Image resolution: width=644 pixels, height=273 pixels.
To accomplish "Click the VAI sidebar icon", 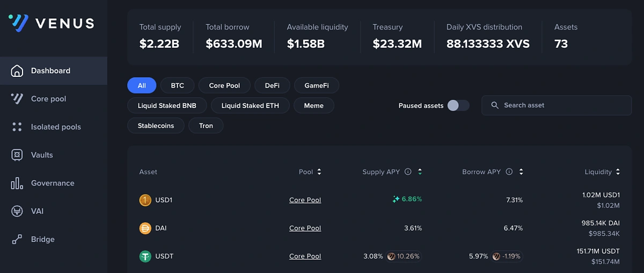I will [x=17, y=211].
